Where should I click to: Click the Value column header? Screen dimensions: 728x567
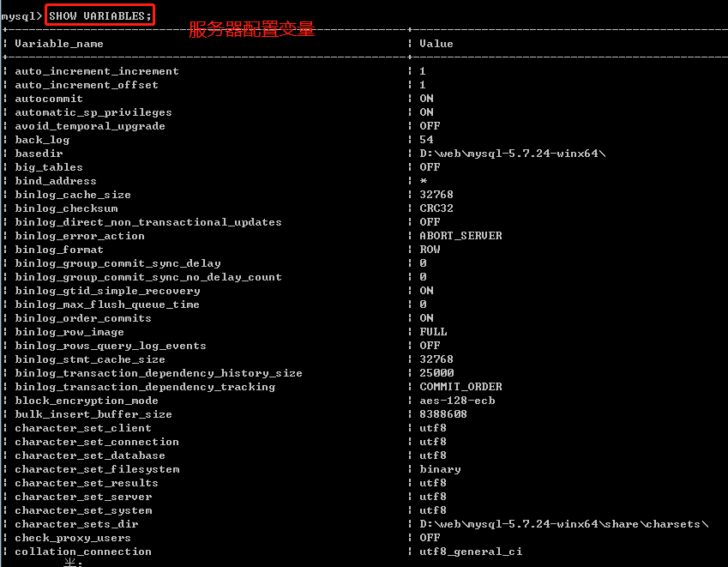tap(436, 44)
